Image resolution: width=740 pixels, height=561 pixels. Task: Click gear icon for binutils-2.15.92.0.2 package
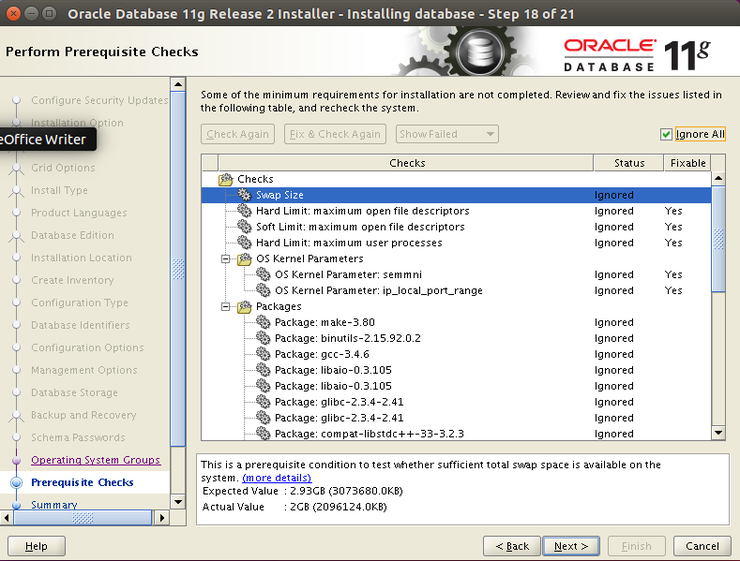tap(263, 338)
